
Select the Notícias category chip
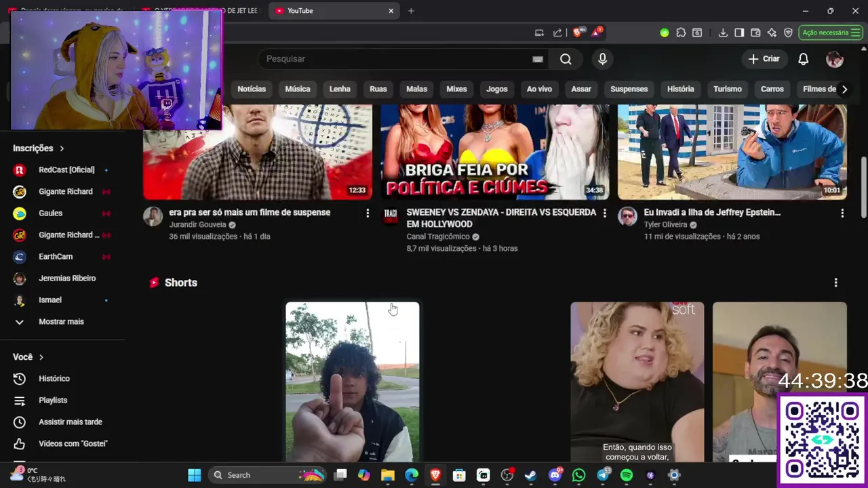pos(252,89)
